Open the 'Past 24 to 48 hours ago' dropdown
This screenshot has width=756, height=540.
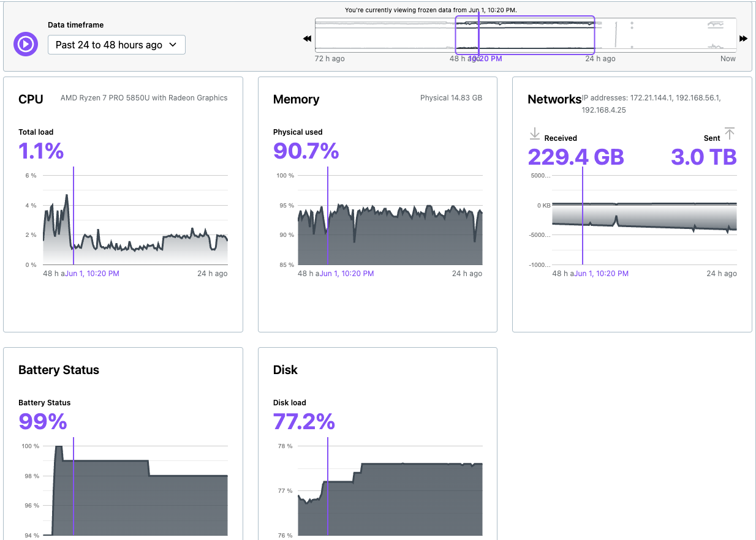coord(116,44)
